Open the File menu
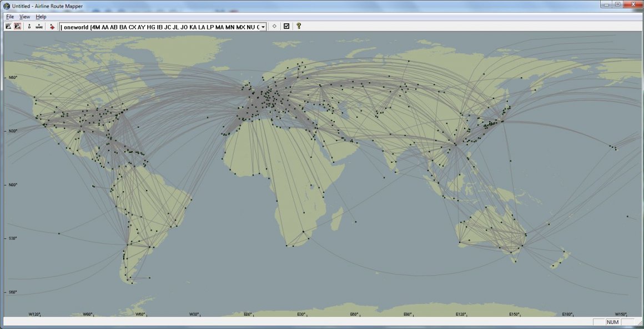The width and height of the screenshot is (644, 329). pos(10,17)
